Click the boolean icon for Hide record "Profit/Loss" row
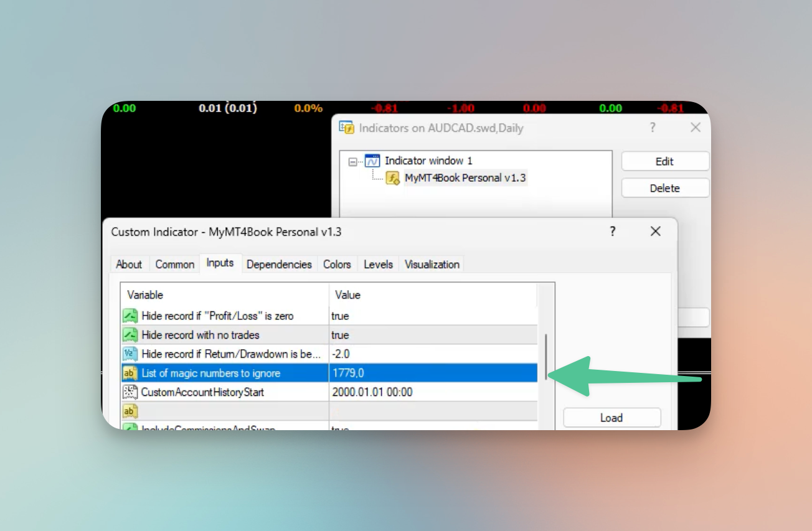Image resolution: width=812 pixels, height=531 pixels. [130, 316]
